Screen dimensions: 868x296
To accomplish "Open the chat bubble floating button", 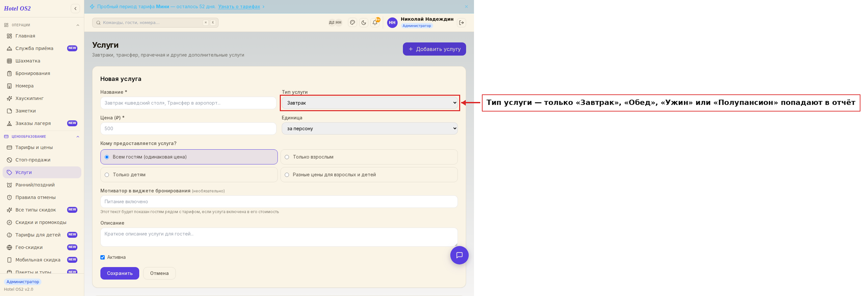I will (x=459, y=255).
